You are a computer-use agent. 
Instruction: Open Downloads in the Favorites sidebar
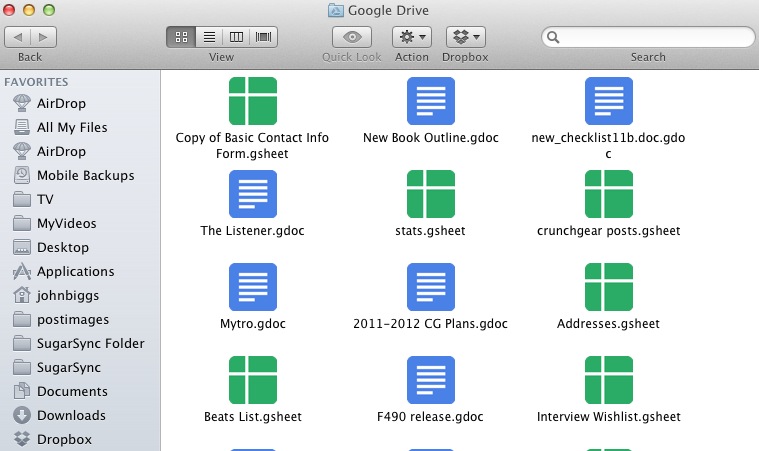(71, 415)
